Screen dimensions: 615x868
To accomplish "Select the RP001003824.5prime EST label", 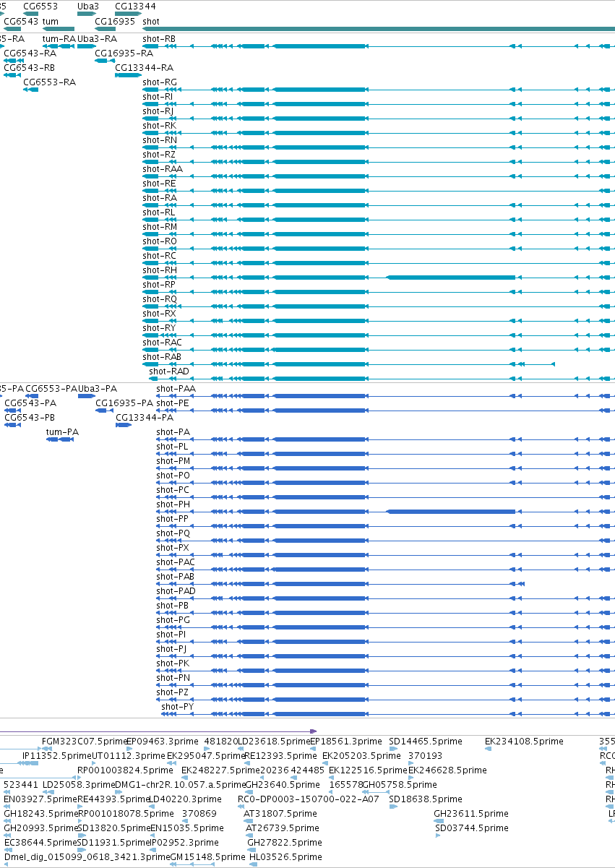I will pos(126,770).
